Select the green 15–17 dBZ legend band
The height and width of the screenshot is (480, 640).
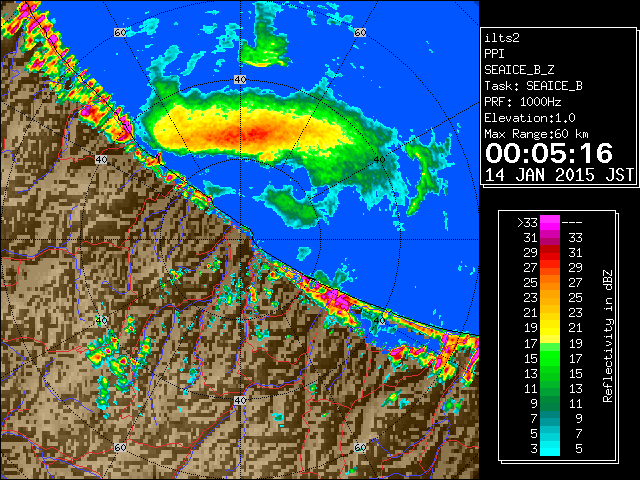tap(550, 358)
